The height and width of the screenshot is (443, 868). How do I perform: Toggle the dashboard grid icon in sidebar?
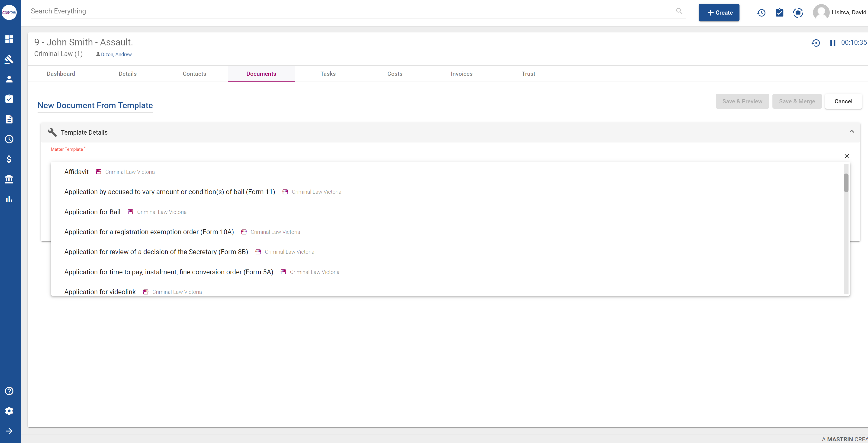click(9, 39)
